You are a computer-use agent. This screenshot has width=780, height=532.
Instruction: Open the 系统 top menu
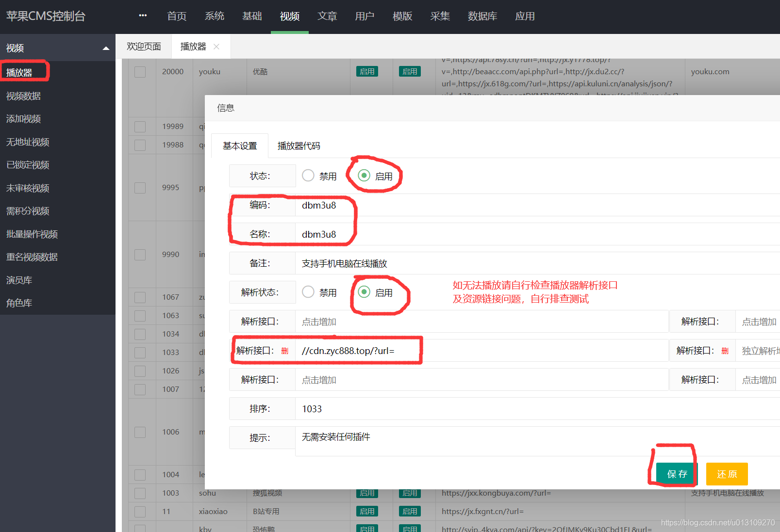coord(215,16)
